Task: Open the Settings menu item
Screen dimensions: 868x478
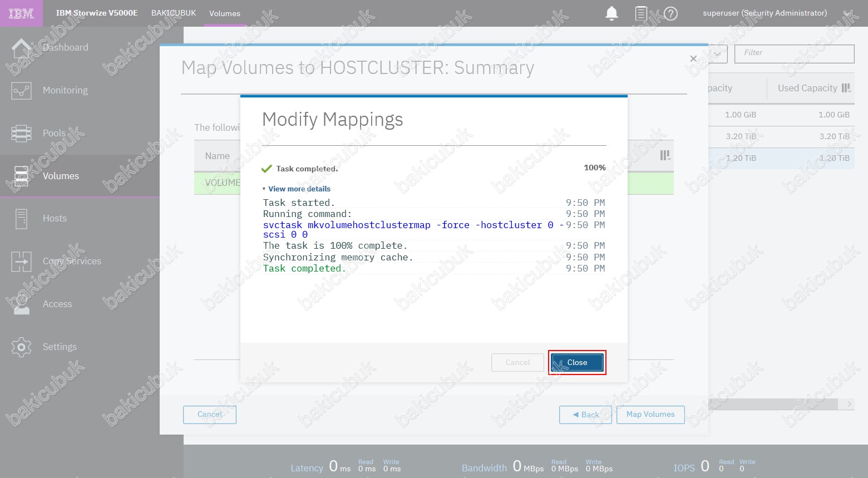Action: tap(60, 347)
